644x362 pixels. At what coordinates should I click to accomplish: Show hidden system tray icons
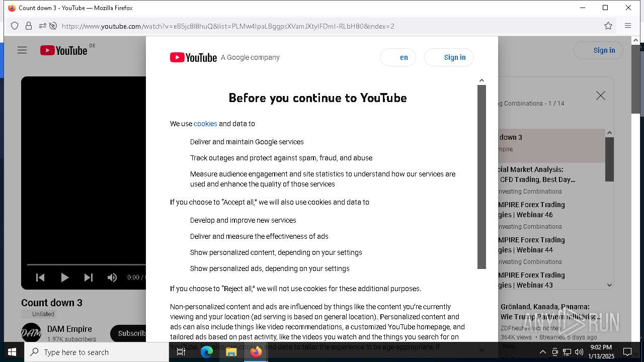coord(542,352)
